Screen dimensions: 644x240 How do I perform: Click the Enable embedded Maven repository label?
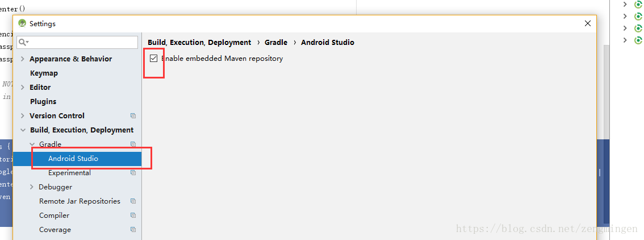click(222, 59)
